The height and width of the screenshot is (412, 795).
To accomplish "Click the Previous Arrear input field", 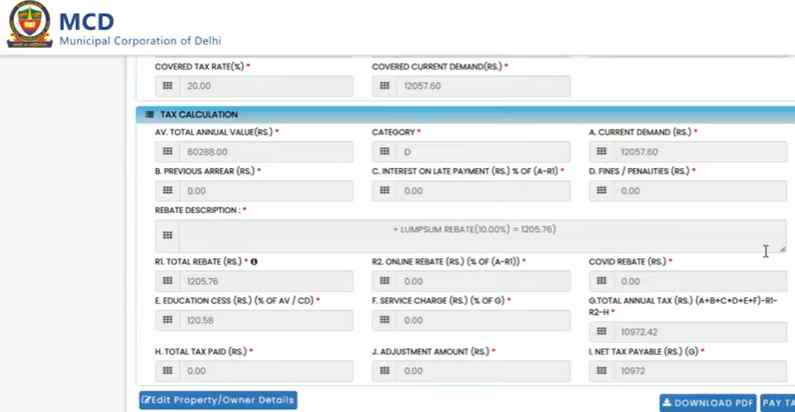I will 266,190.
